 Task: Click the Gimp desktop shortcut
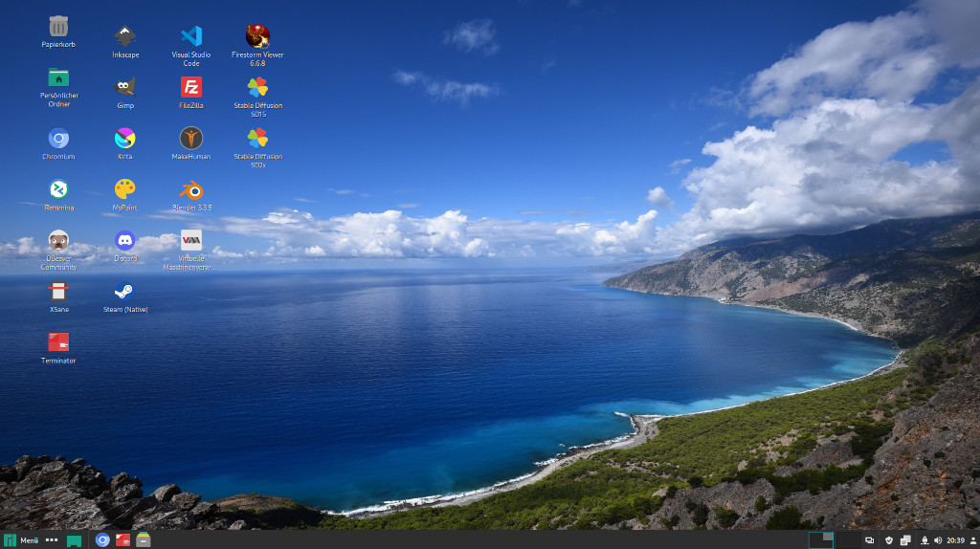point(125,88)
